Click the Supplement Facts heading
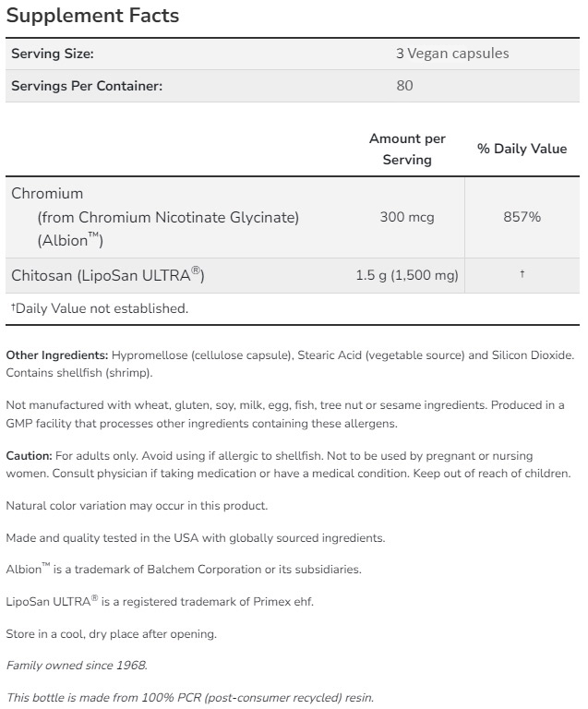 point(92,16)
